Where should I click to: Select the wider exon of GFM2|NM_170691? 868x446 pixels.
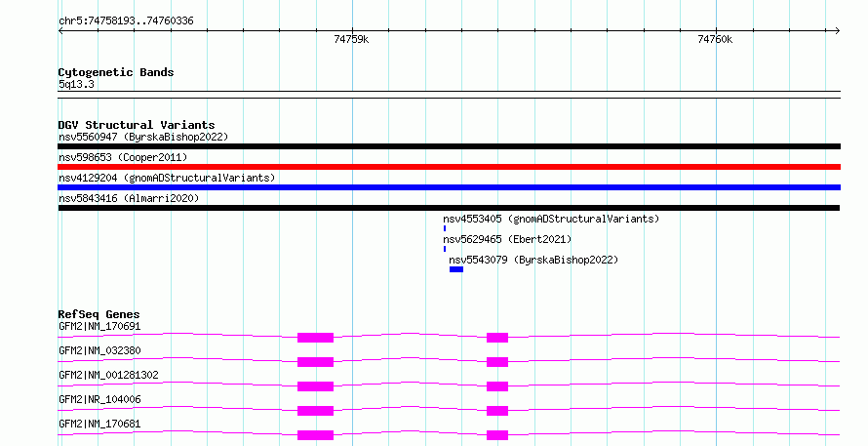tap(316, 338)
